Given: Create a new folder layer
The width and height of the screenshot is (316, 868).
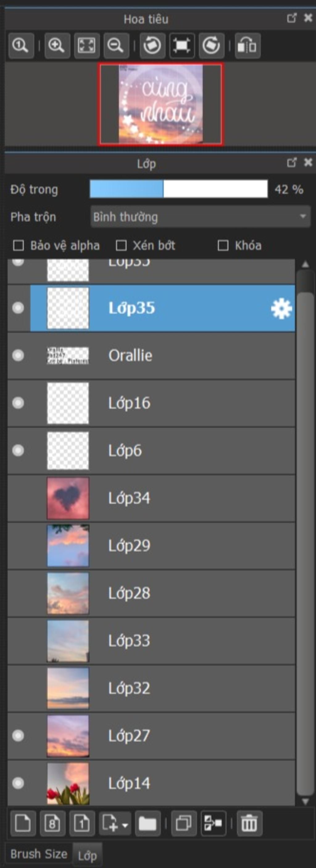Looking at the screenshot, I should (x=148, y=824).
